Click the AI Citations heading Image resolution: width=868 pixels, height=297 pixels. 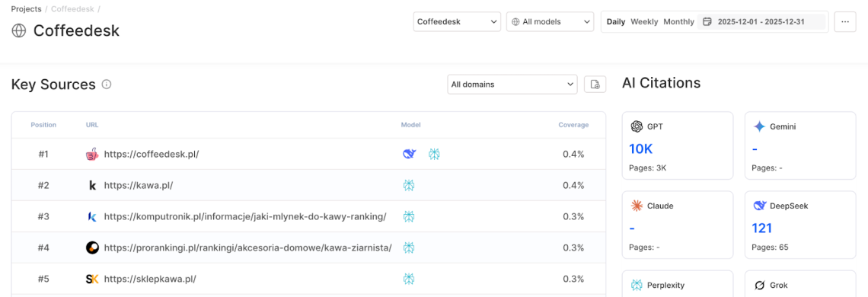pos(661,83)
